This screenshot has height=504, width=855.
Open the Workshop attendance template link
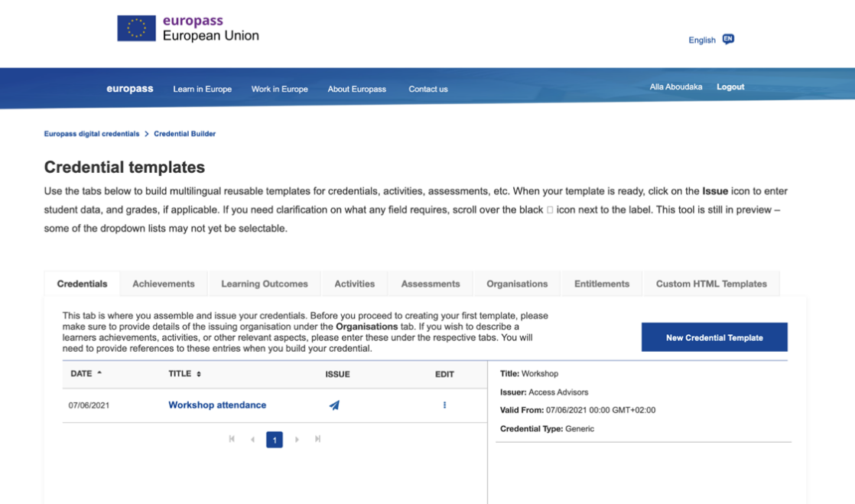click(217, 405)
